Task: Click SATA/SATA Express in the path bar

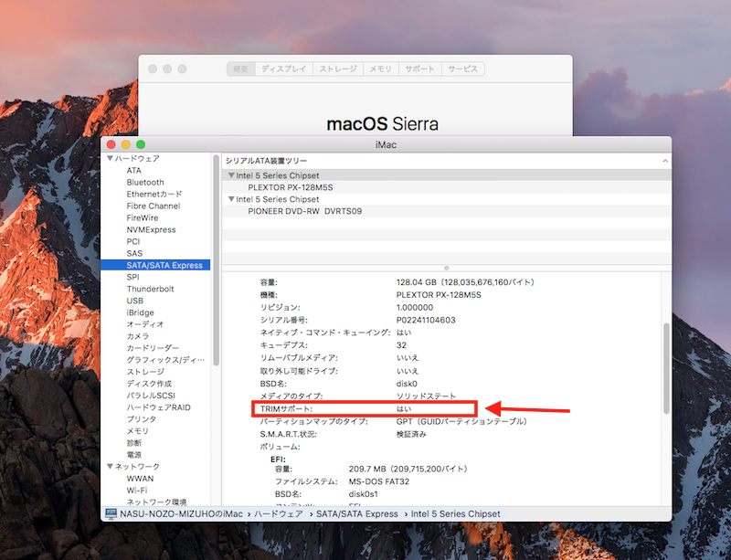Action: point(357,513)
